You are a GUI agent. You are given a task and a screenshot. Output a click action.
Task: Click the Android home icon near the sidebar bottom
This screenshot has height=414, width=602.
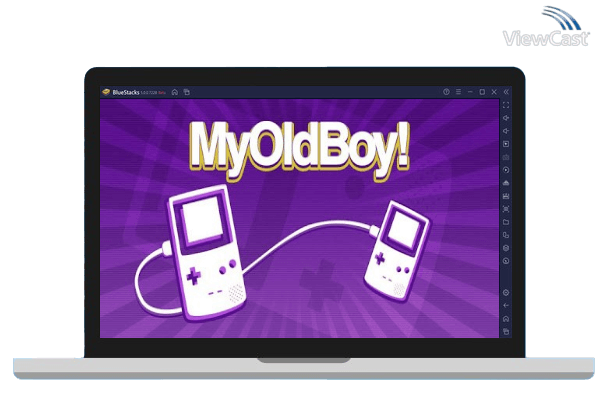click(x=506, y=319)
